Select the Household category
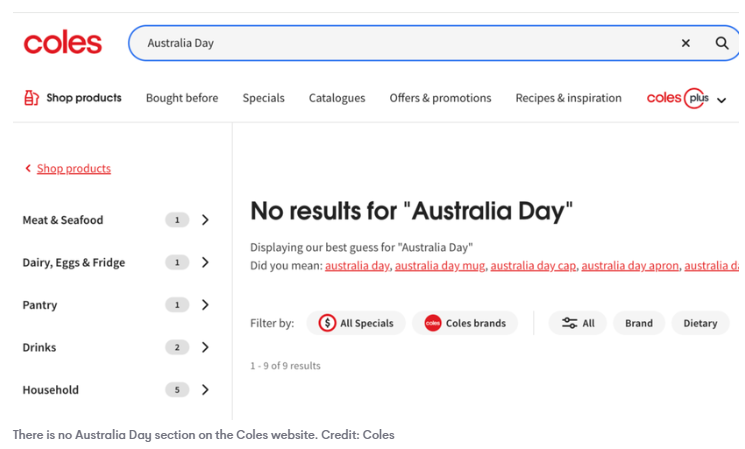745x449 pixels. click(x=51, y=390)
